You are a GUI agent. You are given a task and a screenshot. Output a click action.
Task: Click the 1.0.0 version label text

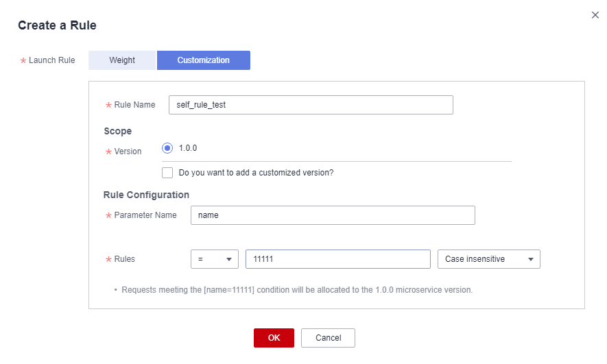(x=188, y=148)
